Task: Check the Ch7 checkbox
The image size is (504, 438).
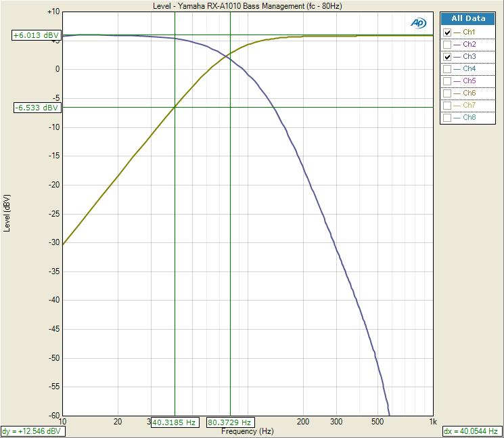Action: click(447, 106)
